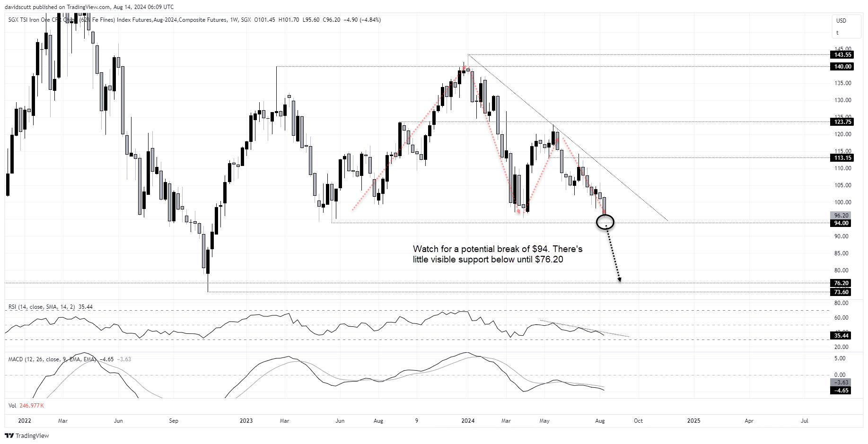Click the -3.63 MACD signal value label
Image resolution: width=868 pixels, height=444 pixels.
click(841, 383)
